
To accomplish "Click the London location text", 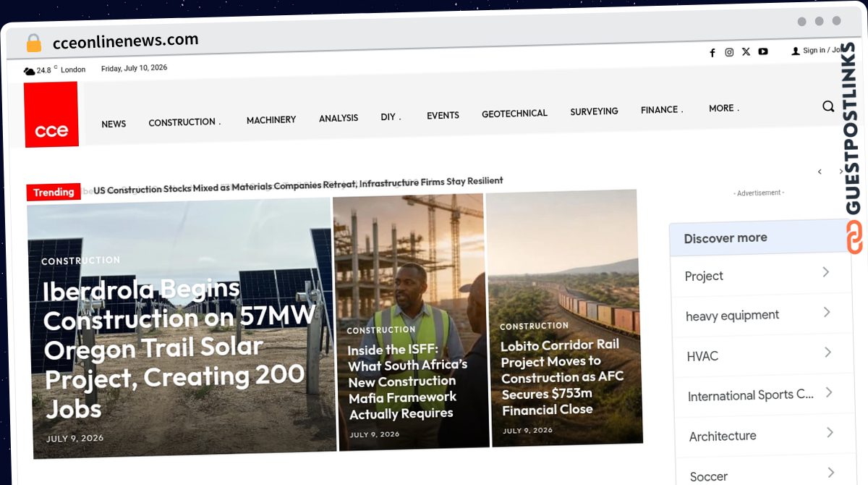I will pos(73,69).
